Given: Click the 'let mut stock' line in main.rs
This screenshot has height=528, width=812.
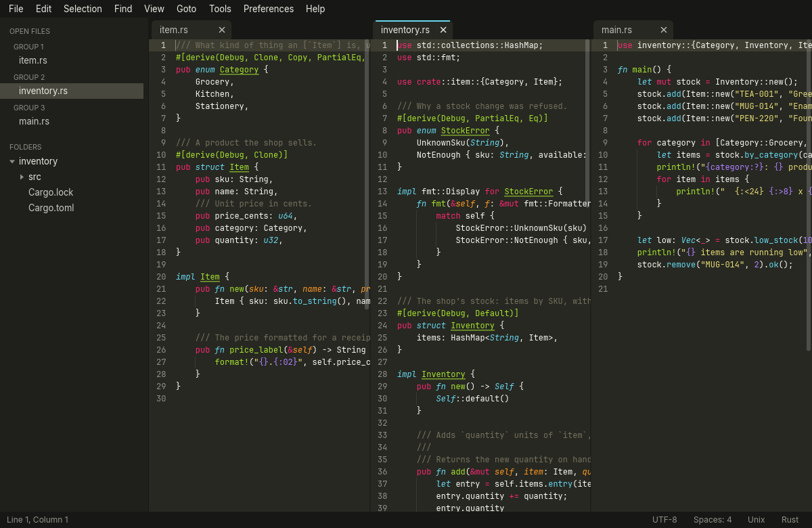Looking at the screenshot, I should point(718,82).
